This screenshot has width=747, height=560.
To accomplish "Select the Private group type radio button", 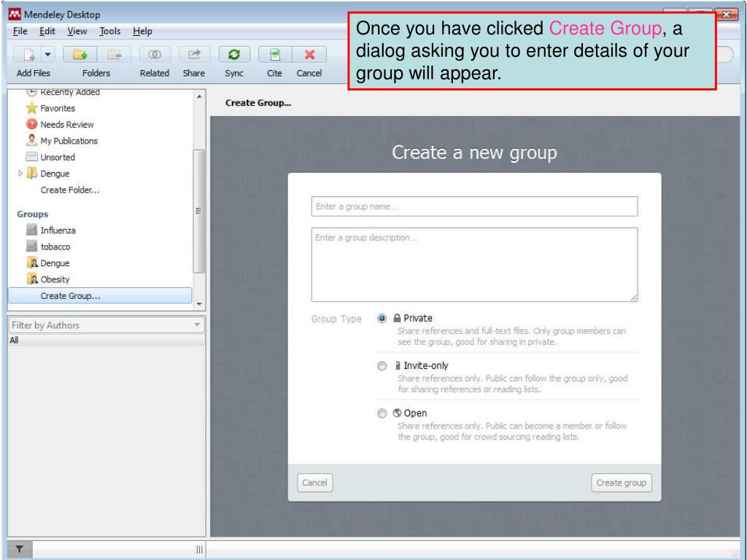I will (382, 318).
